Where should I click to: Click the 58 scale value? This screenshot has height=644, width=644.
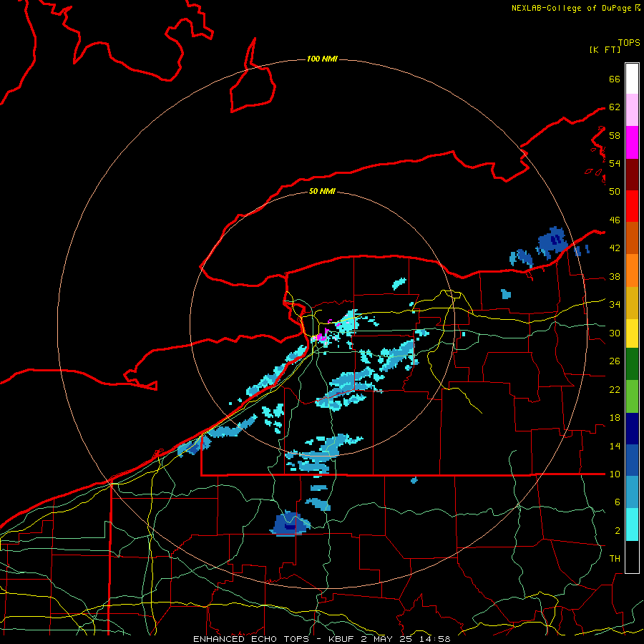pos(615,135)
